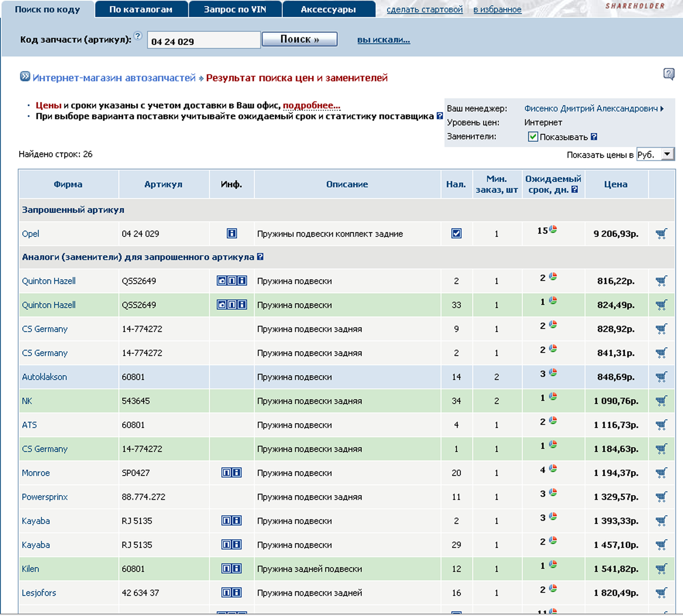Image resolution: width=683 pixels, height=616 pixels.
Task: Open help icon next to part code label
Action: 138,36
